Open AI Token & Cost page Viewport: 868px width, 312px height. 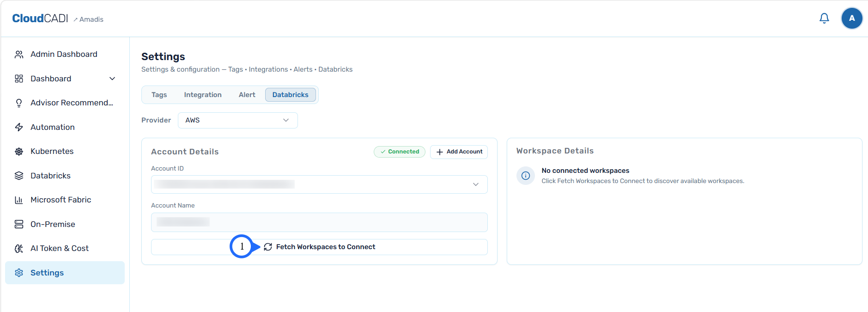tap(65, 249)
